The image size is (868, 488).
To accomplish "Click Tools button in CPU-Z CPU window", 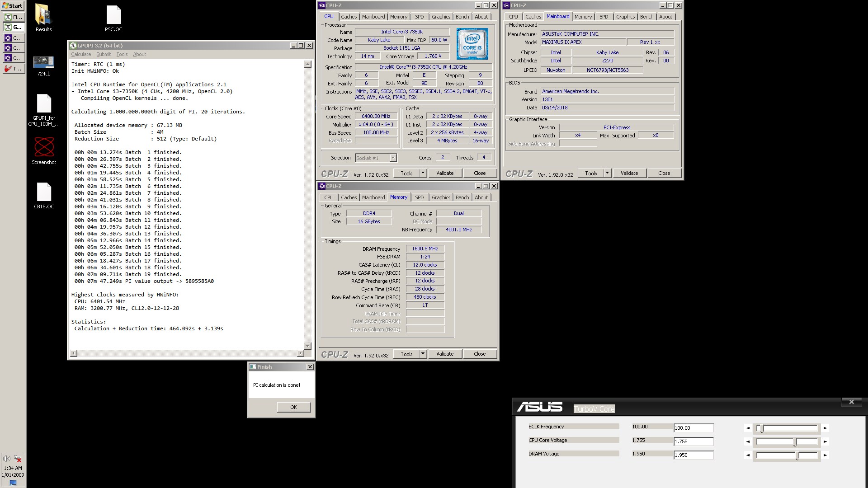I will 406,173.
